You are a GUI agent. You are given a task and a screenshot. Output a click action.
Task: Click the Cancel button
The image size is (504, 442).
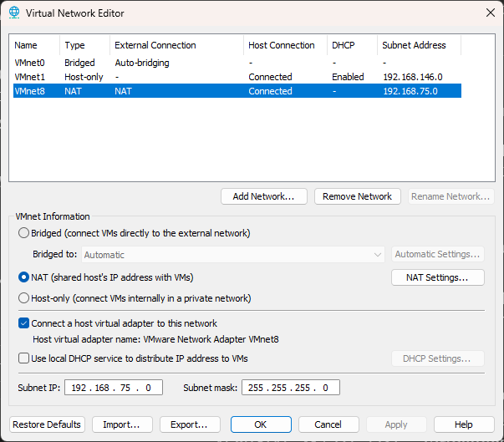(x=328, y=424)
